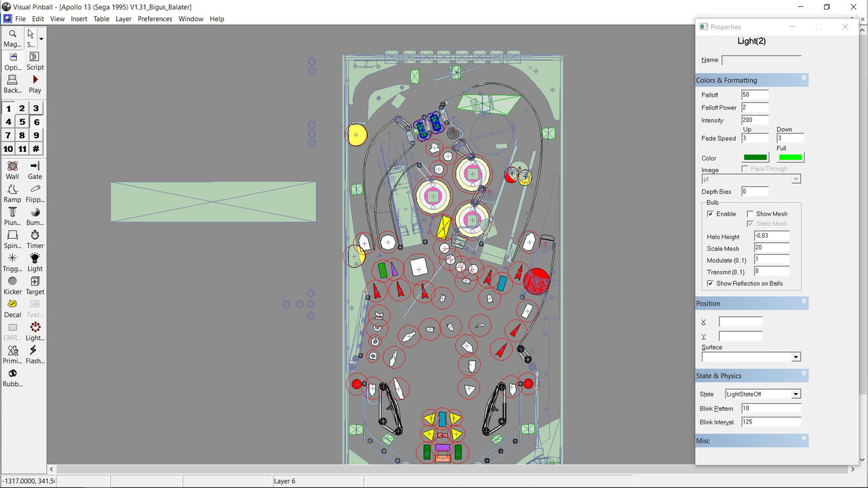Select the Magnify tool

coord(12,38)
